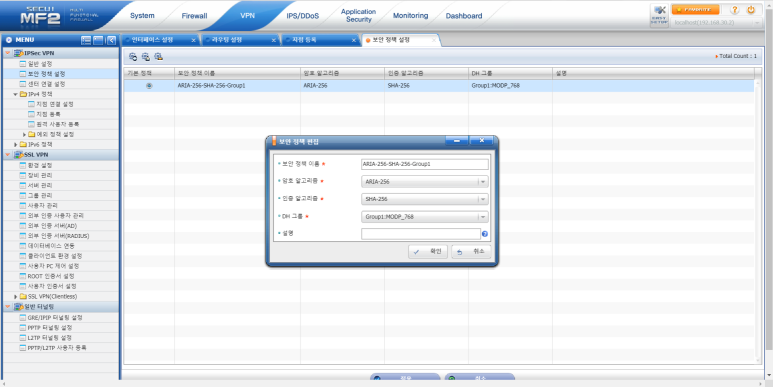
Task: Open the Easy Setup icon
Action: point(659,16)
